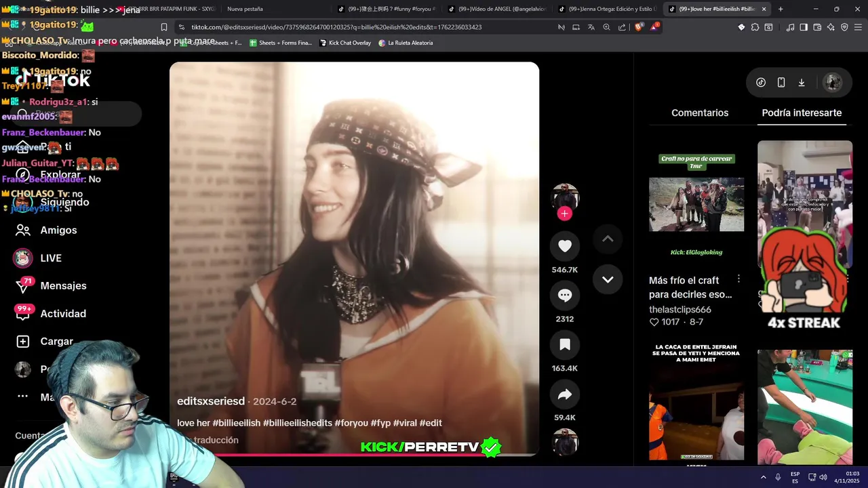Open the ESP language indicator in the taskbar

[x=795, y=477]
